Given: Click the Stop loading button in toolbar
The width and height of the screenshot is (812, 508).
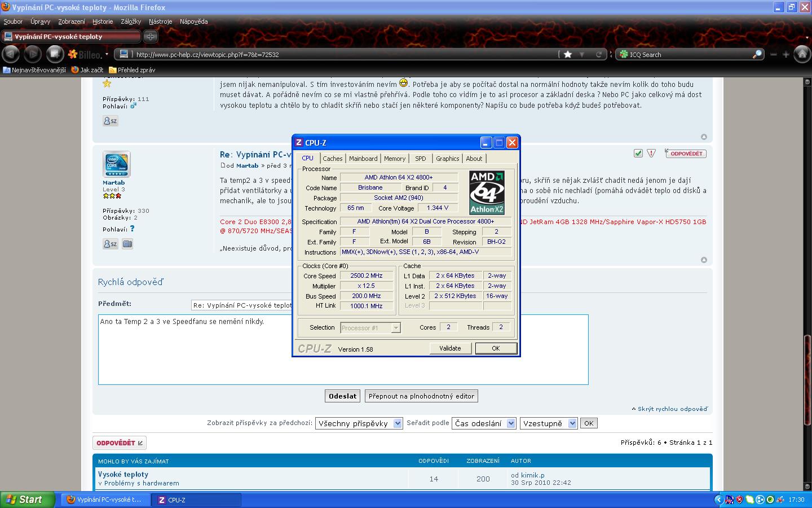Looking at the screenshot, I should pyautogui.click(x=55, y=54).
